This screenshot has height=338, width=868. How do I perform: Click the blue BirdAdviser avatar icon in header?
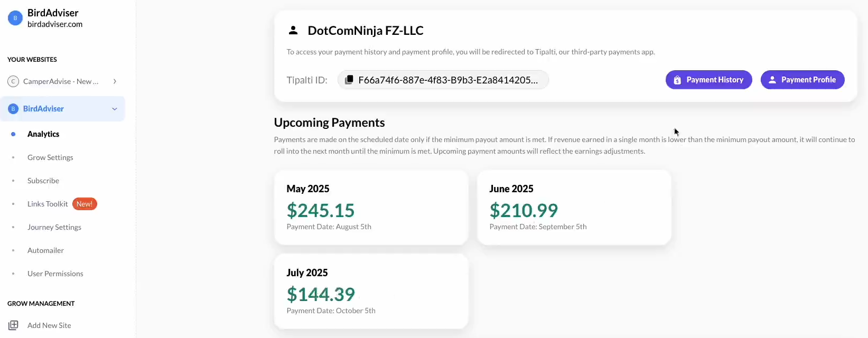pyautogui.click(x=15, y=18)
